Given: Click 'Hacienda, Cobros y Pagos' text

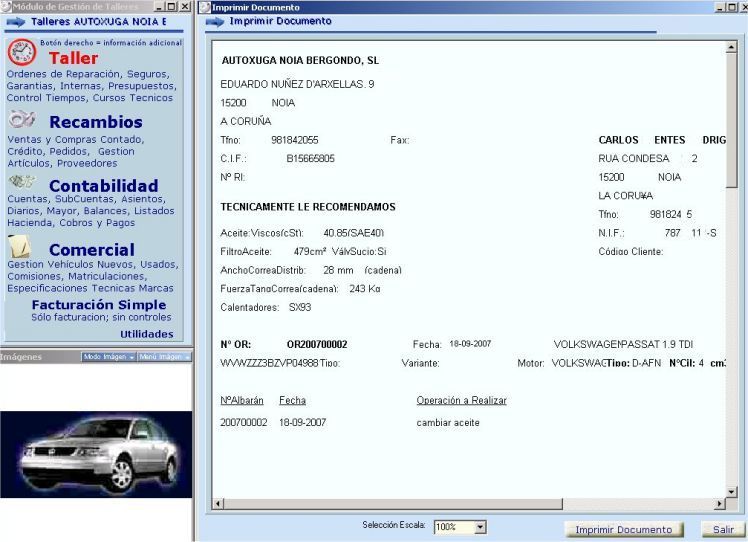Looking at the screenshot, I should click(x=71, y=223).
